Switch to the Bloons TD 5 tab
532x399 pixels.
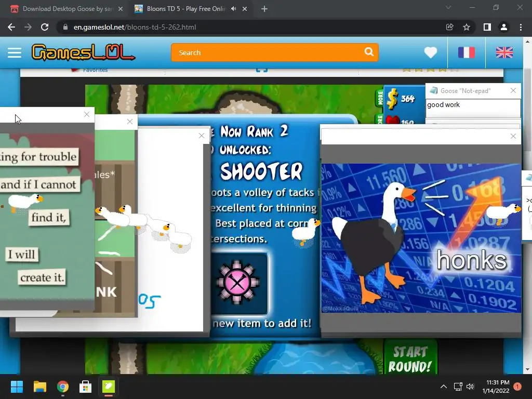pos(186,9)
